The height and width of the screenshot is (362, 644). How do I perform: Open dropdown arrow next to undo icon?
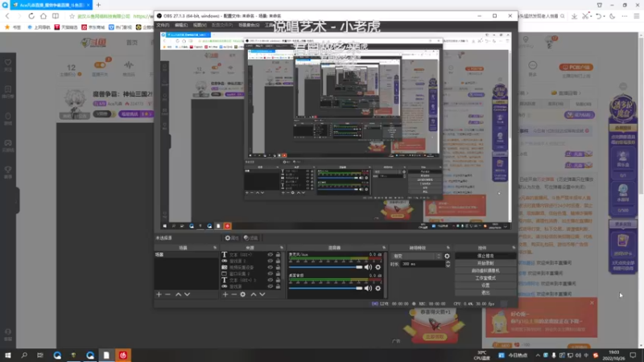605,16
